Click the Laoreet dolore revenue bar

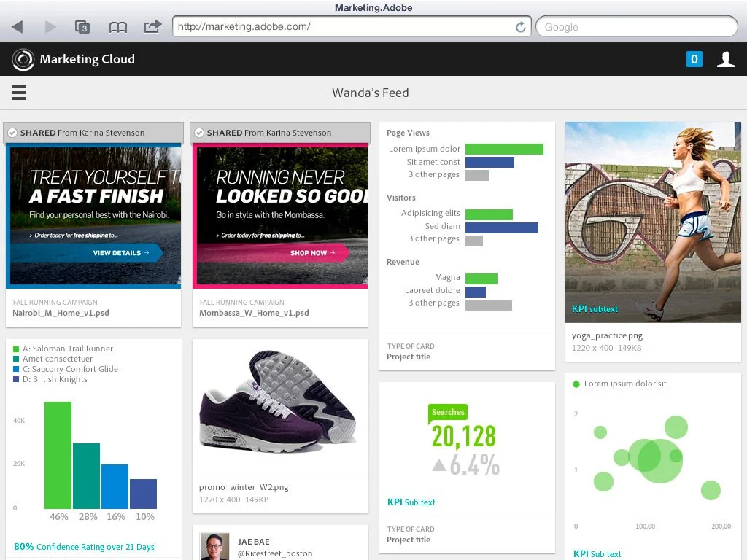pos(476,292)
